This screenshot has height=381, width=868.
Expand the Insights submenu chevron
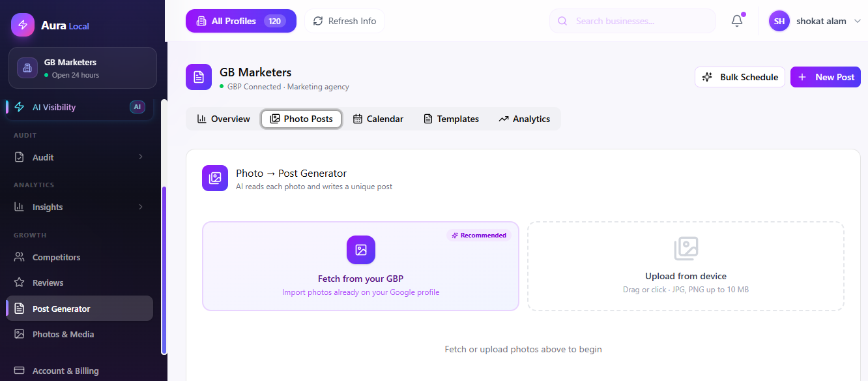coord(141,207)
